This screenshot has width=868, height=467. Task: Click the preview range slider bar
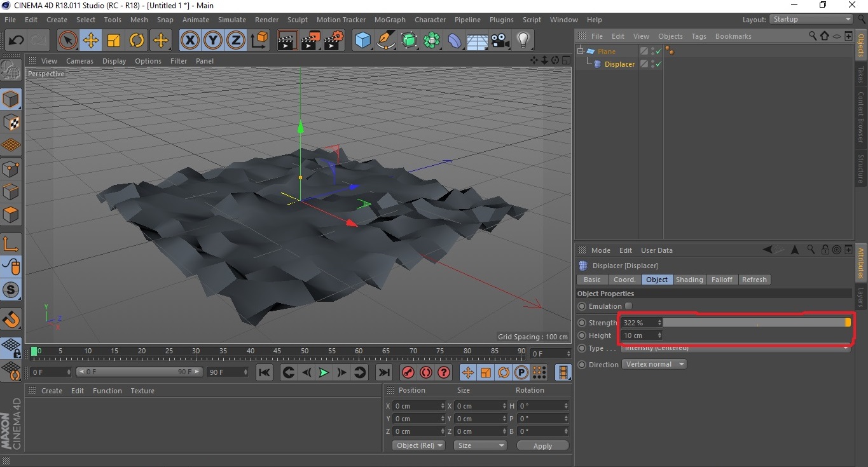tap(139, 372)
